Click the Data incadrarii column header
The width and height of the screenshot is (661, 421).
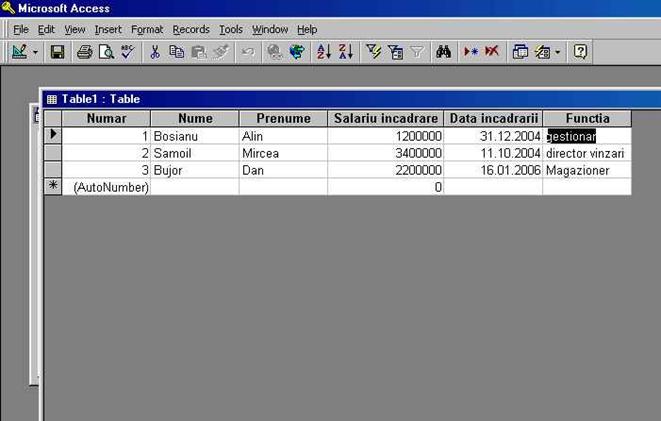[x=493, y=118]
